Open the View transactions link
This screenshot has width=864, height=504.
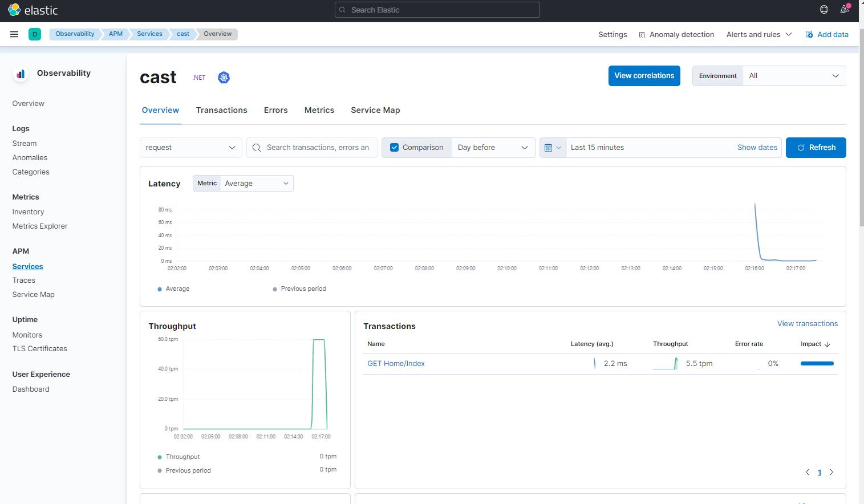[x=808, y=324]
